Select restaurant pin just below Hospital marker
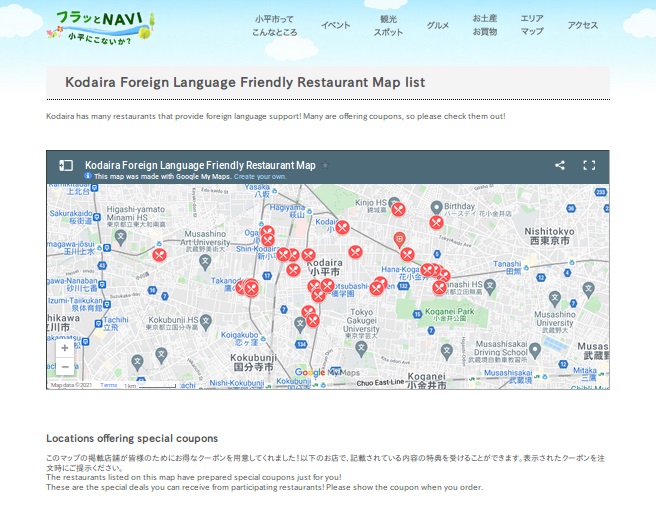This screenshot has height=515, width=656. (x=407, y=254)
